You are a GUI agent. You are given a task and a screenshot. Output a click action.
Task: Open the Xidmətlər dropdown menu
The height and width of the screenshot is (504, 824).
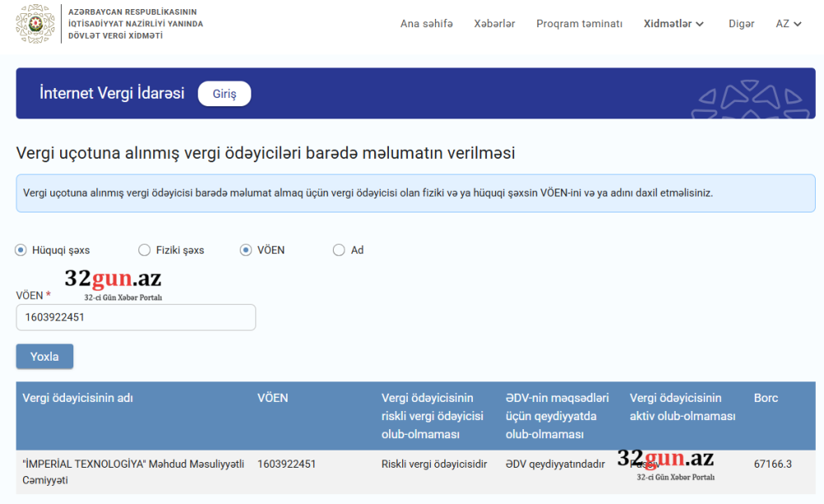pyautogui.click(x=673, y=24)
